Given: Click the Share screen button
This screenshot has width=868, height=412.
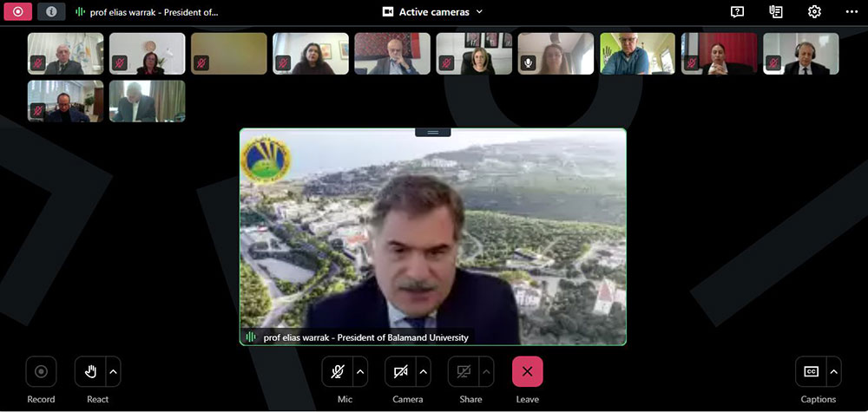Looking at the screenshot, I should point(464,372).
